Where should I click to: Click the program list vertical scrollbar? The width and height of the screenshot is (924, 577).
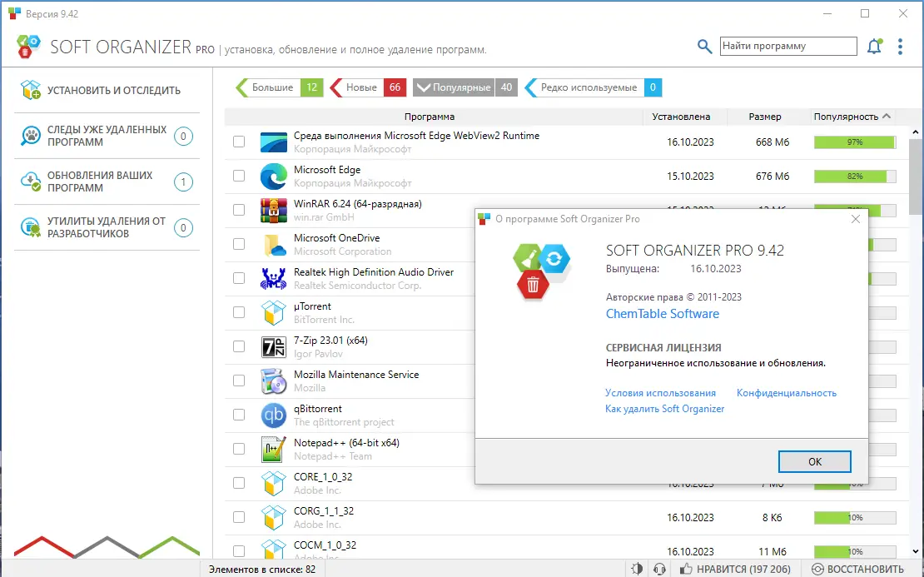tap(915, 177)
